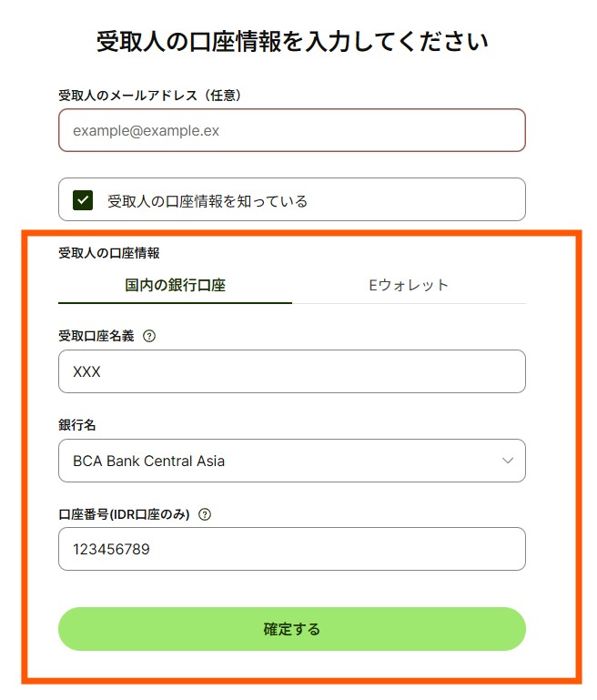Click the 受取人の口座情報 section heading

coord(109,253)
